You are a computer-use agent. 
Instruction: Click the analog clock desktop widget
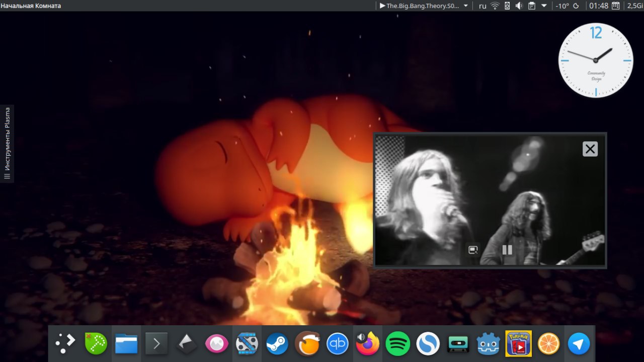[596, 60]
